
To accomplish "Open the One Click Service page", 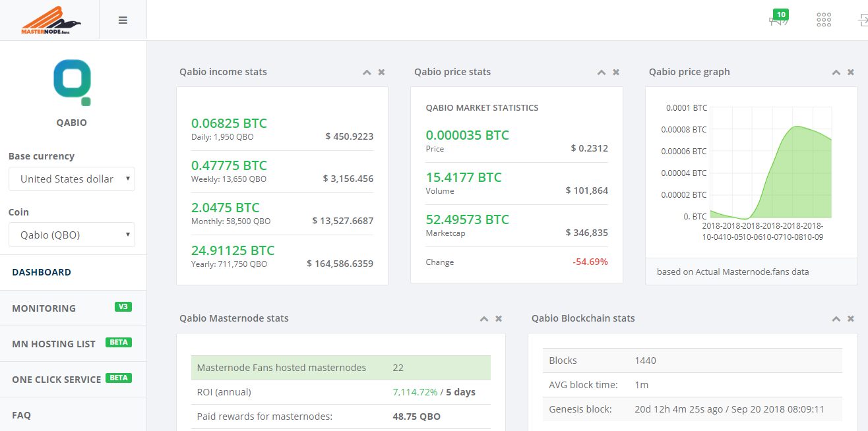I will [x=57, y=380].
